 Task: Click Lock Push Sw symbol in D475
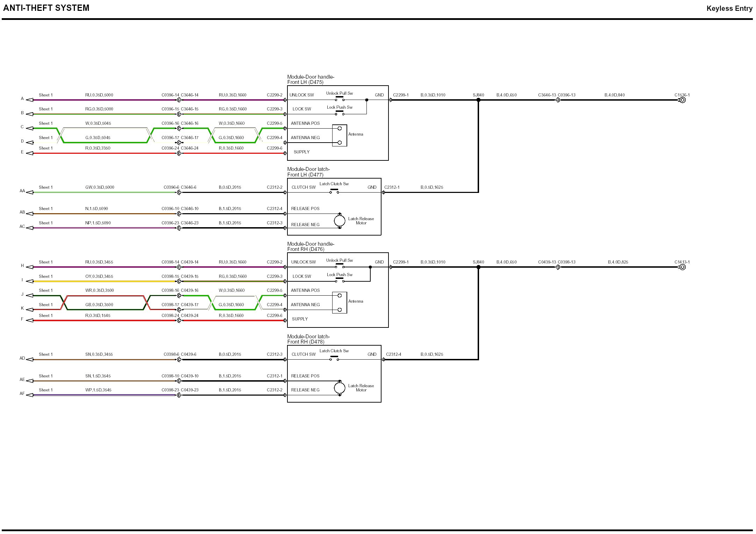tap(340, 113)
